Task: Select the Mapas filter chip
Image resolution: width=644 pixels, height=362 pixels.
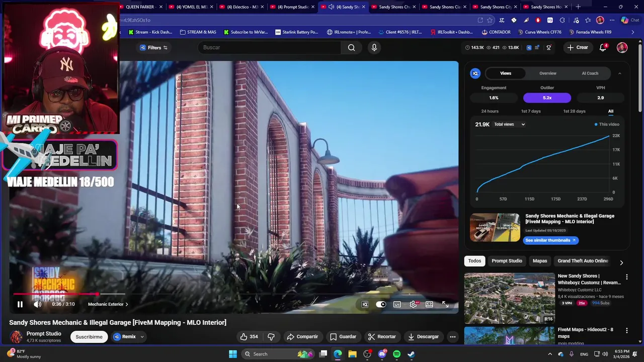Action: (x=540, y=261)
